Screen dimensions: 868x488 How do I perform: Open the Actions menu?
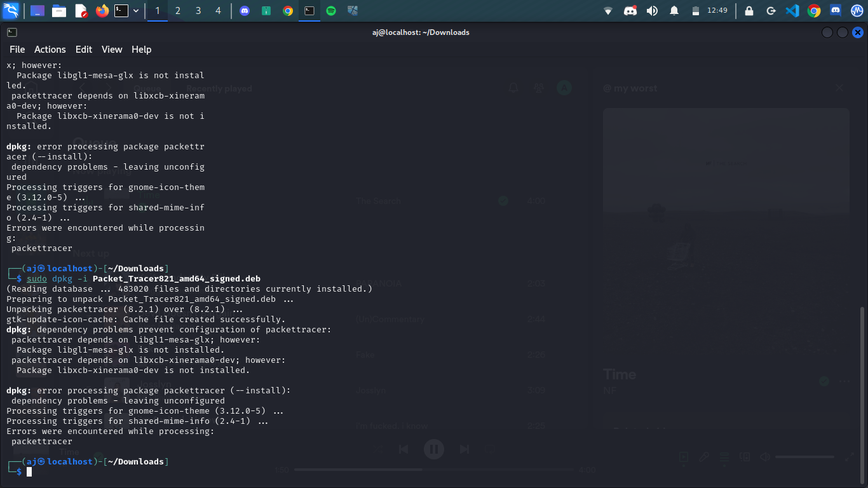[50, 50]
